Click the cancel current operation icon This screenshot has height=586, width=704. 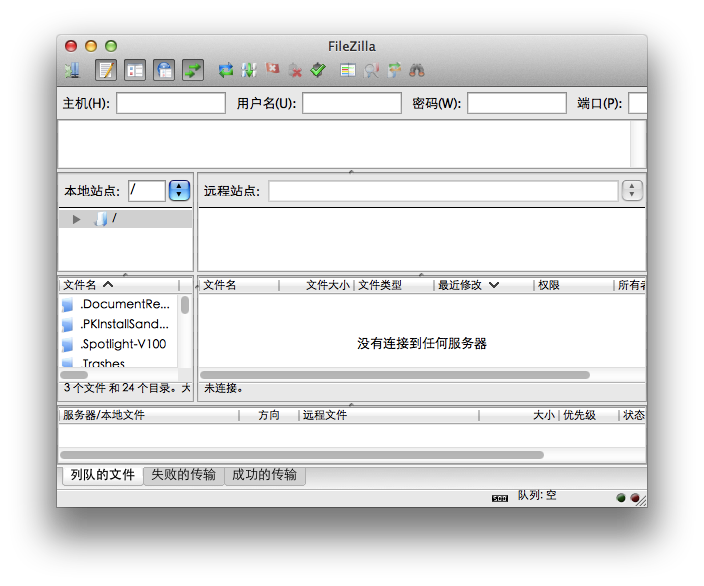(272, 70)
